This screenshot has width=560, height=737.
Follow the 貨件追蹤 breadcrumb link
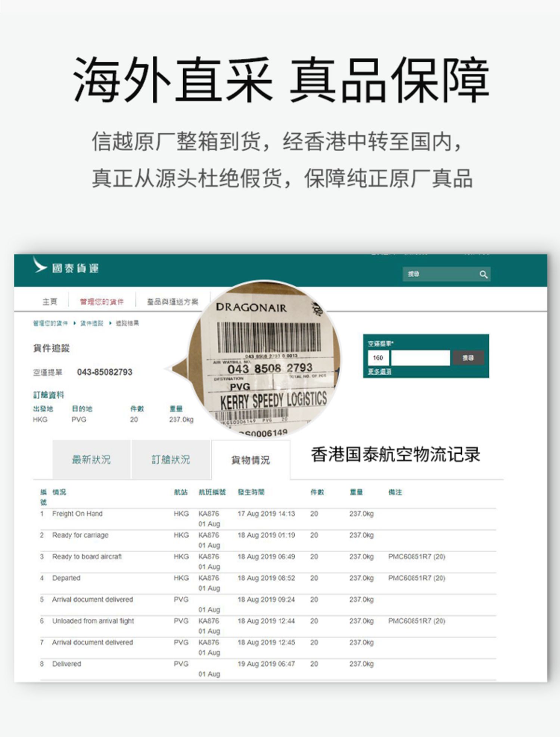click(92, 323)
